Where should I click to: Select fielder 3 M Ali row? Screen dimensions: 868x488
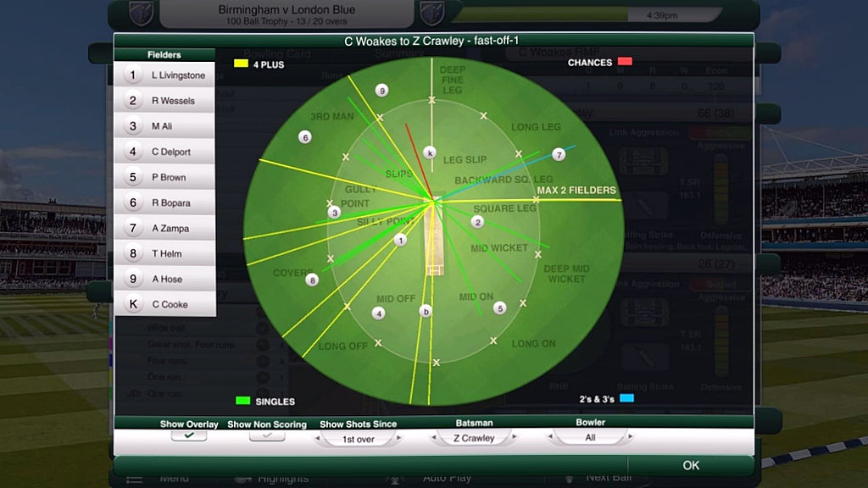(x=164, y=125)
